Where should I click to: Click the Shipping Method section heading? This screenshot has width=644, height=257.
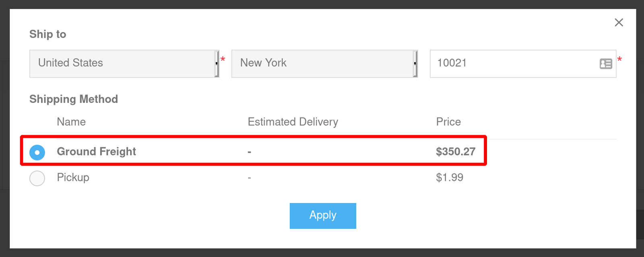tap(74, 99)
